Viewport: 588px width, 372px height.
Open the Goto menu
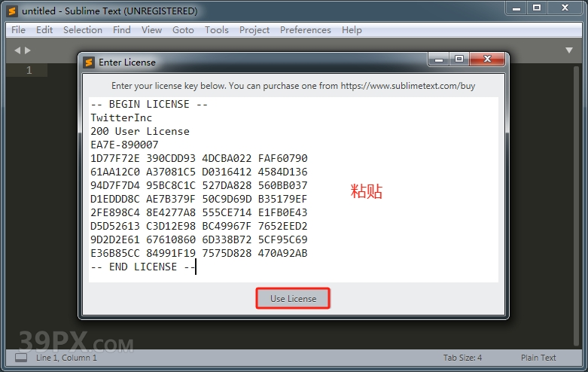click(183, 30)
